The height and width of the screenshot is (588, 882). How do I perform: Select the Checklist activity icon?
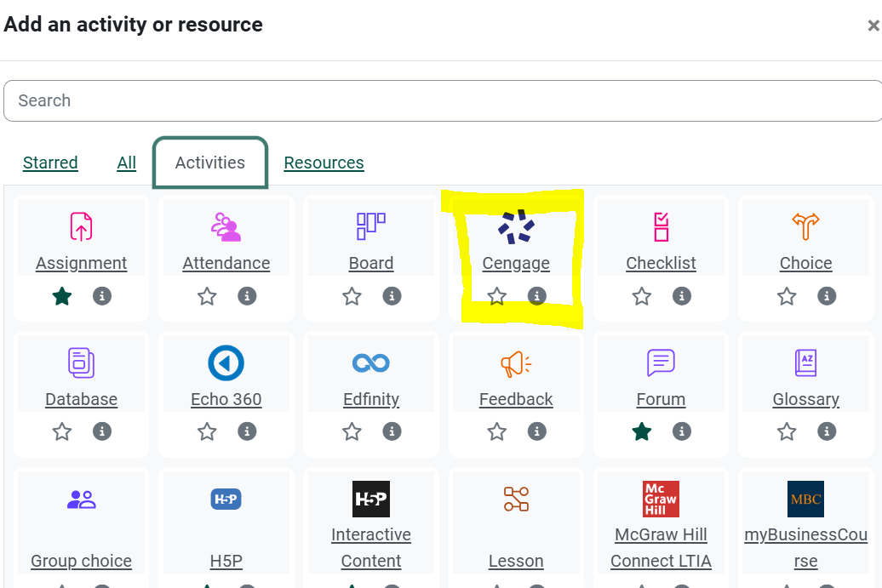point(661,227)
